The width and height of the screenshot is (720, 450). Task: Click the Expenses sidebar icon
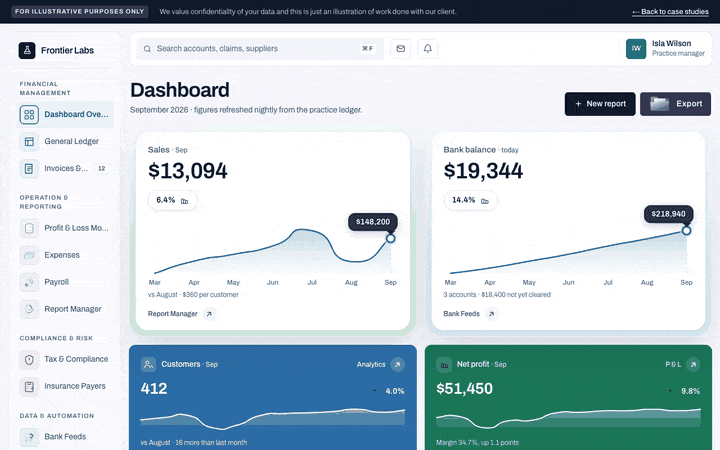tap(29, 255)
